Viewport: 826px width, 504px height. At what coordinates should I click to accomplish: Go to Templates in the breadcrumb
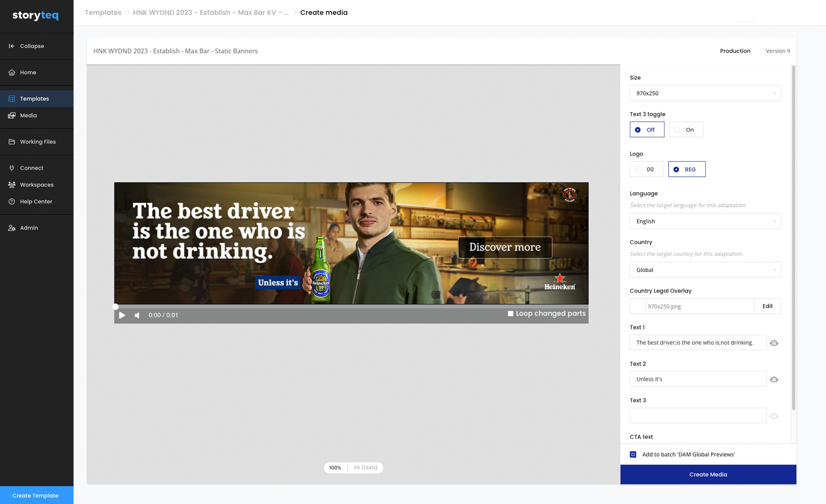103,13
